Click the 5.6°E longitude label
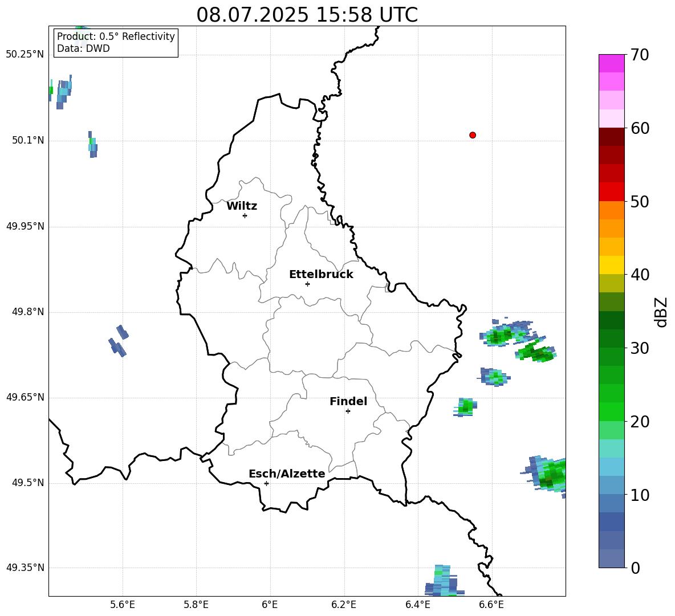Viewport: 675px width, 616px height. 123,605
